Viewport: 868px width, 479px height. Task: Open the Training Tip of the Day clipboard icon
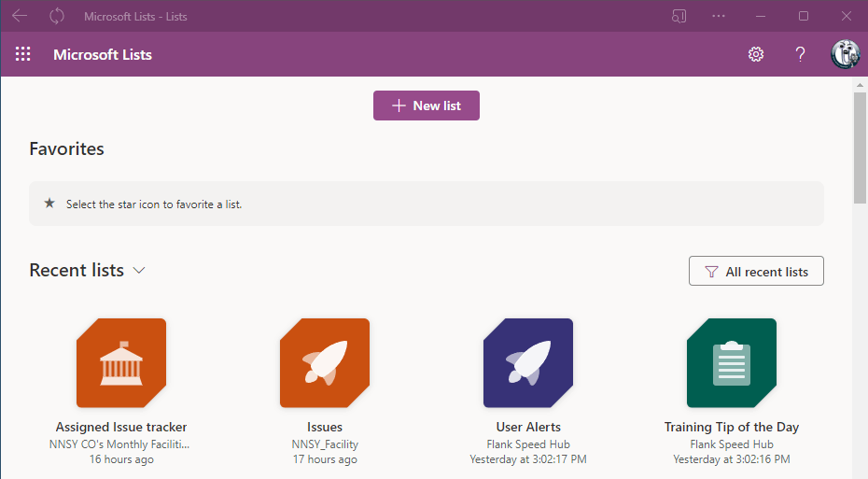(732, 362)
